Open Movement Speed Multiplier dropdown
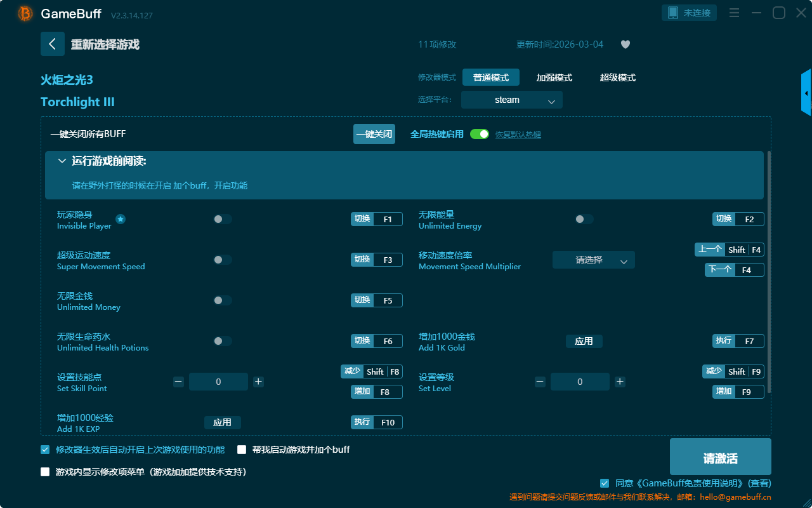Screen dimensions: 812x508 [593, 260]
